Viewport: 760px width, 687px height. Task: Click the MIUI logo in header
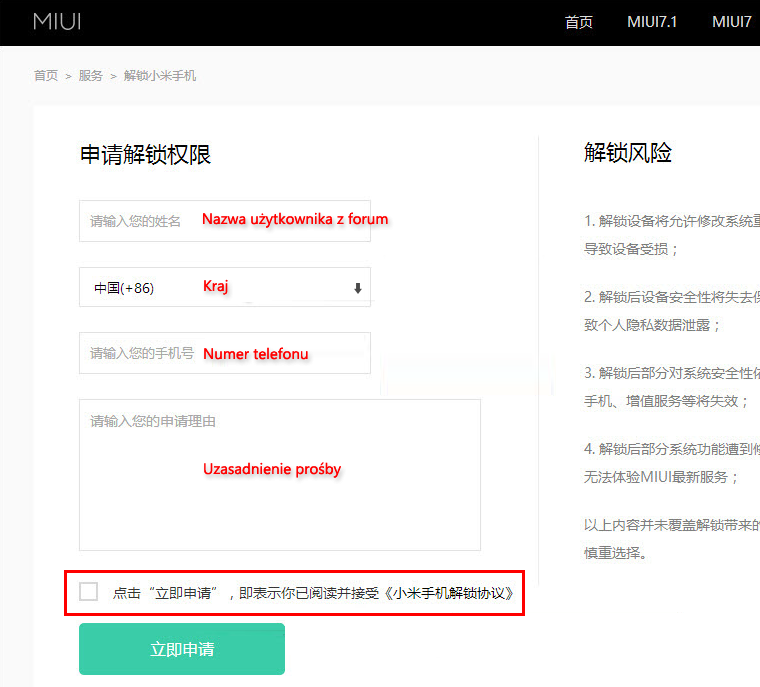(57, 22)
